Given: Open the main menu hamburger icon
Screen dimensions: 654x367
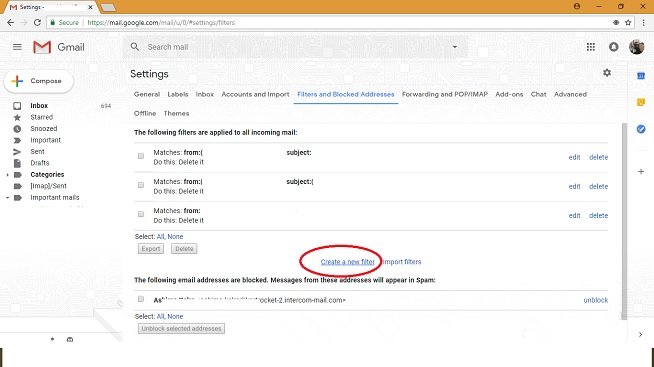Looking at the screenshot, I should (17, 47).
